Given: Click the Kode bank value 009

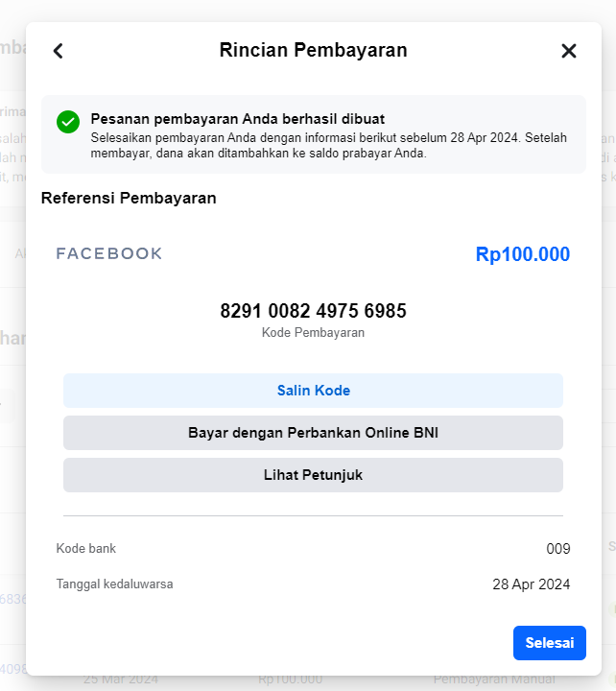Looking at the screenshot, I should pyautogui.click(x=558, y=549).
